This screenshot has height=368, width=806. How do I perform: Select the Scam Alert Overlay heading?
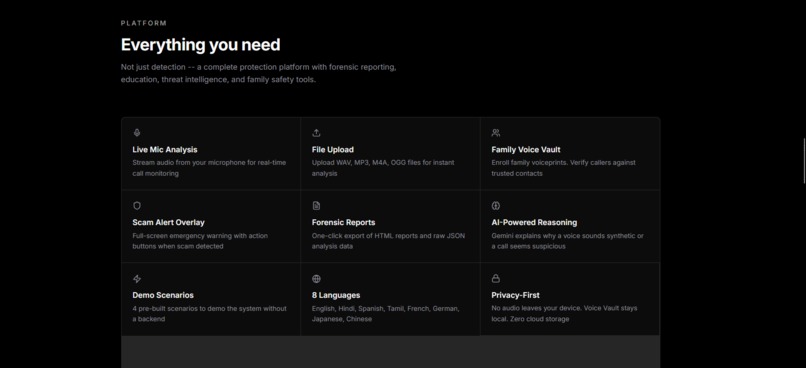[x=169, y=223]
